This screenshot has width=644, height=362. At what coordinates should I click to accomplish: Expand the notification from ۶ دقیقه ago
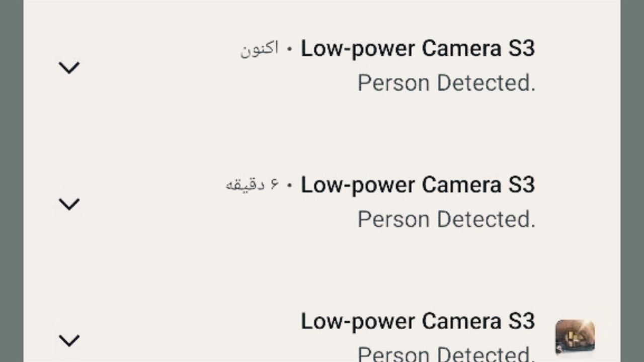(x=69, y=204)
